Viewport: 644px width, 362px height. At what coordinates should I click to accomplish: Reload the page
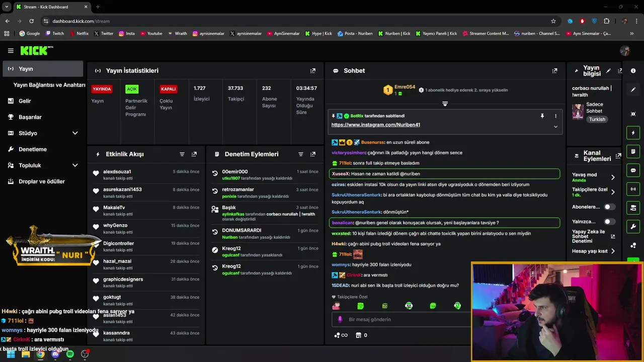pos(31,21)
